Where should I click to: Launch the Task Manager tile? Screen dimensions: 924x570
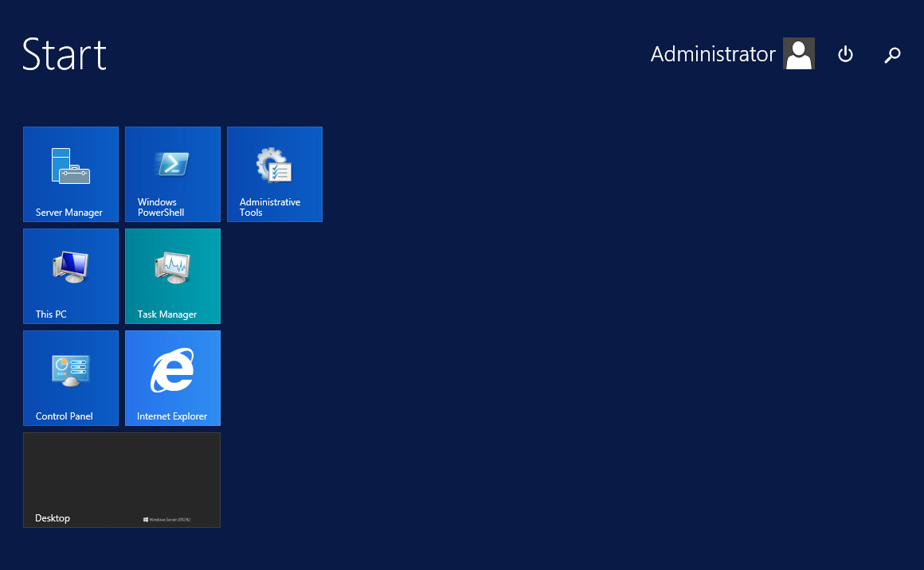(x=173, y=276)
